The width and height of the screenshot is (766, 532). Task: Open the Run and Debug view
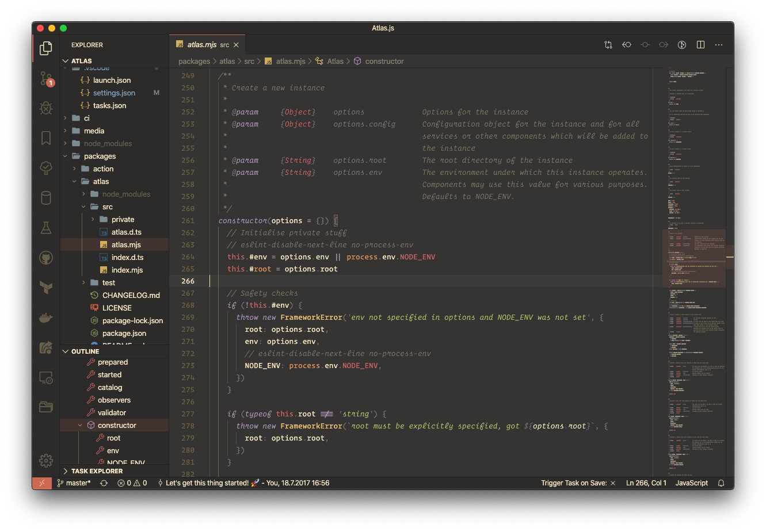[46, 108]
